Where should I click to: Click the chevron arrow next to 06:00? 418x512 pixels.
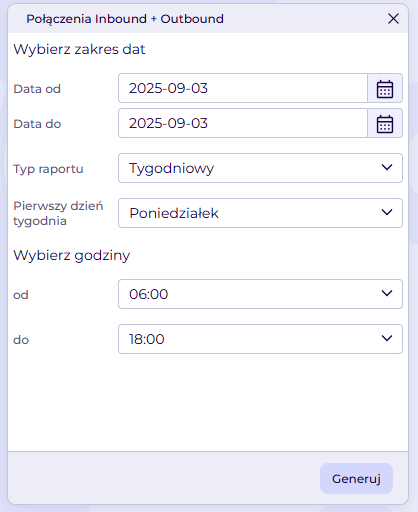[x=387, y=293]
